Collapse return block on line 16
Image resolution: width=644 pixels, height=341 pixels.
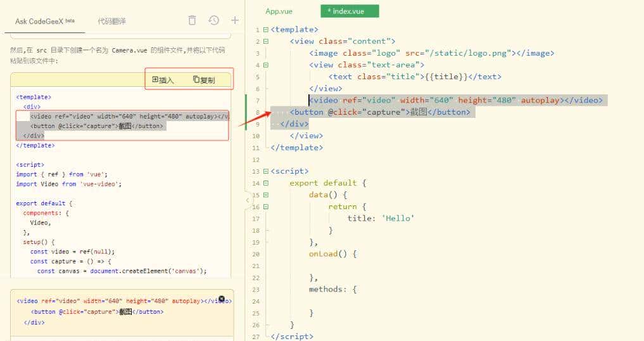coord(266,207)
